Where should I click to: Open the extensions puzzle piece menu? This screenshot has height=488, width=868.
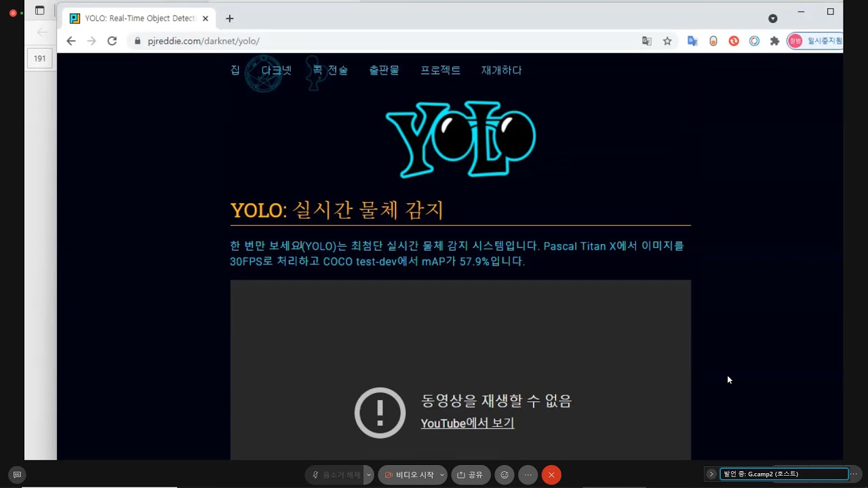(774, 41)
